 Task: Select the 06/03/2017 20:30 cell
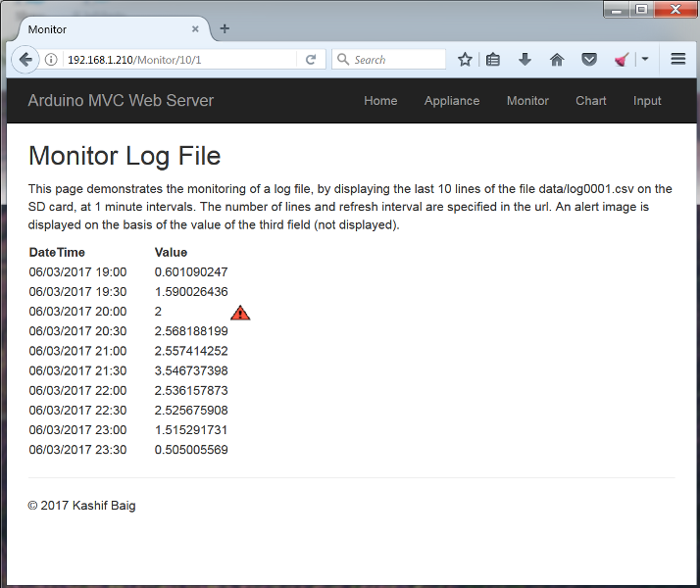77,331
